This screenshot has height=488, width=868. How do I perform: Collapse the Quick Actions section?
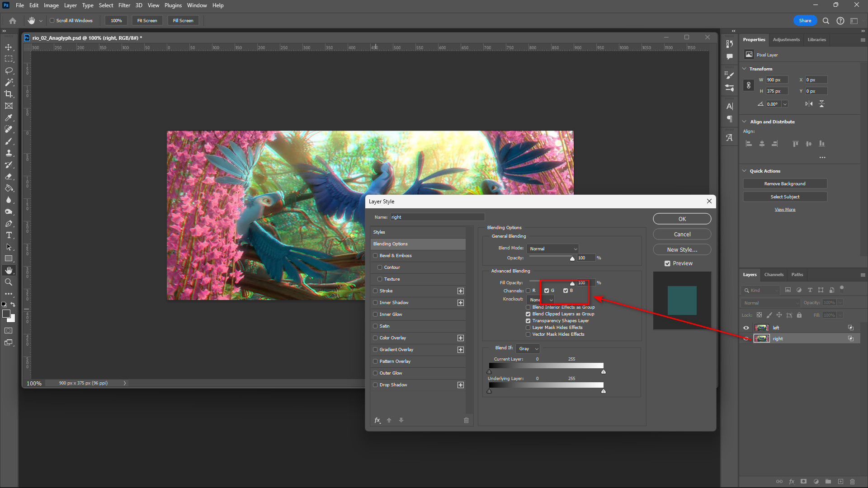744,171
